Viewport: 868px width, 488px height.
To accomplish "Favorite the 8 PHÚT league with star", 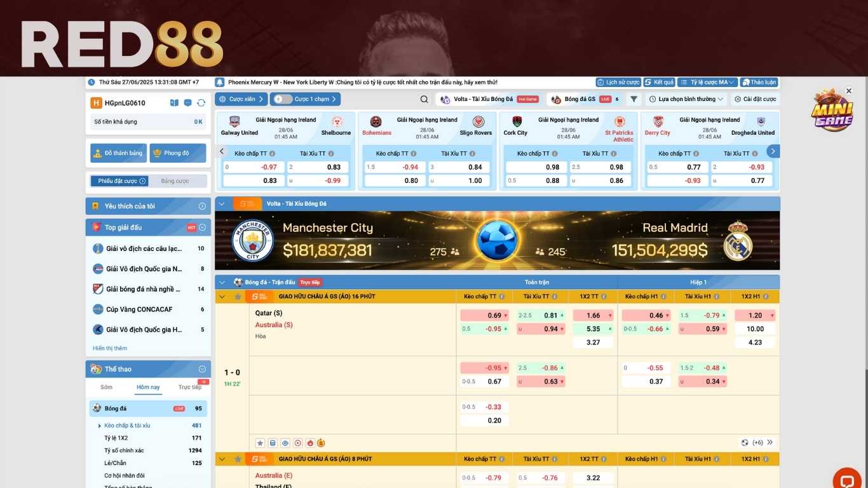I will click(x=238, y=459).
